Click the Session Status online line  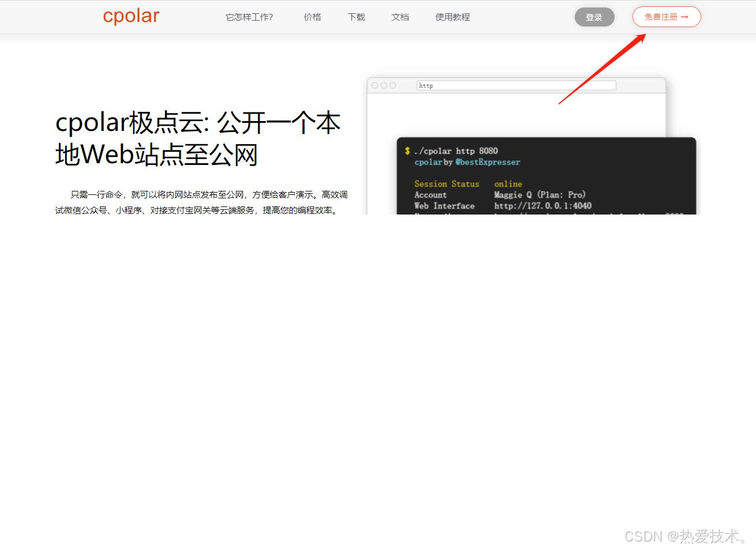point(468,184)
